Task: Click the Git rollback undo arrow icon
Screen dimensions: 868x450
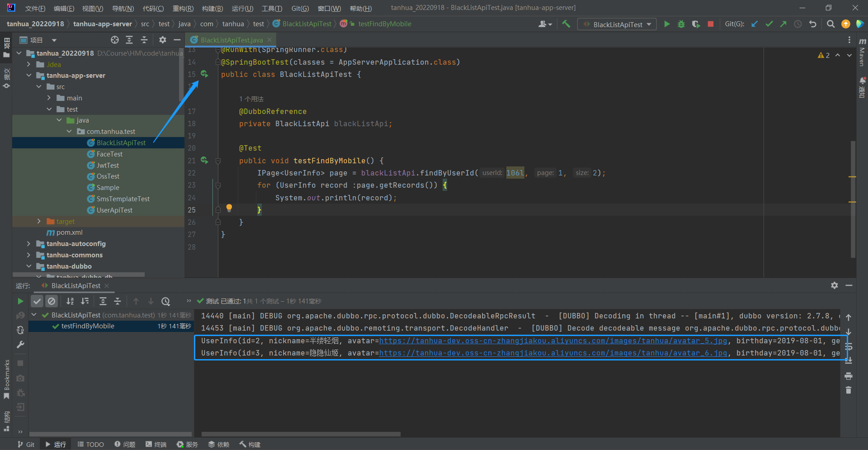Action: (x=813, y=24)
